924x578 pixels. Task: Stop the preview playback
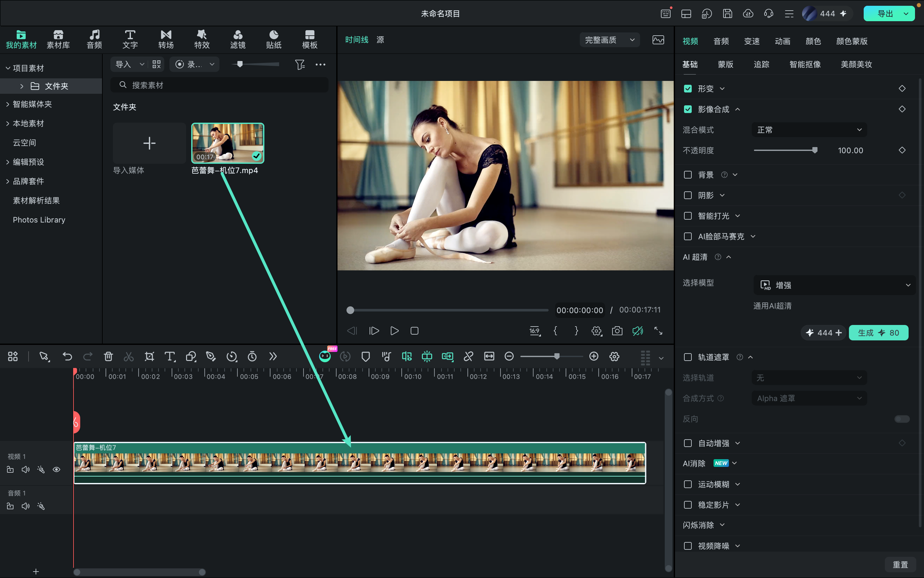click(x=414, y=331)
